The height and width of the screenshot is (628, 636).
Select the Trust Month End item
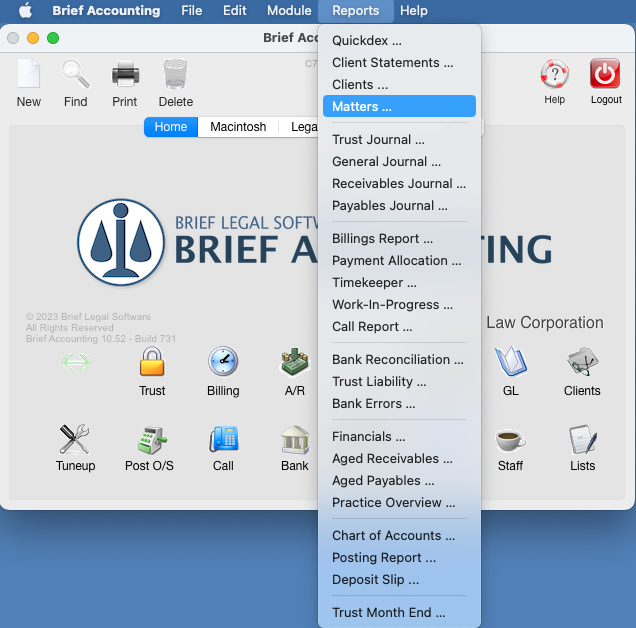pos(400,613)
